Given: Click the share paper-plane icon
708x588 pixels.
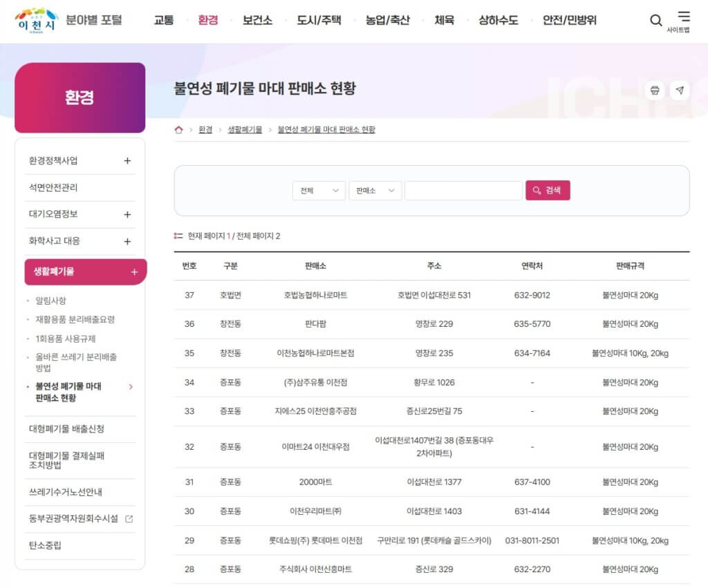Looking at the screenshot, I should pos(680,90).
